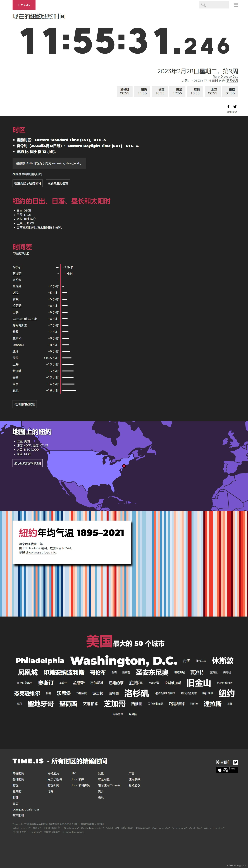Image resolution: width=248 pixels, height=868 pixels.
Task: Click 取消关注此位置 button
Action: click(58, 183)
